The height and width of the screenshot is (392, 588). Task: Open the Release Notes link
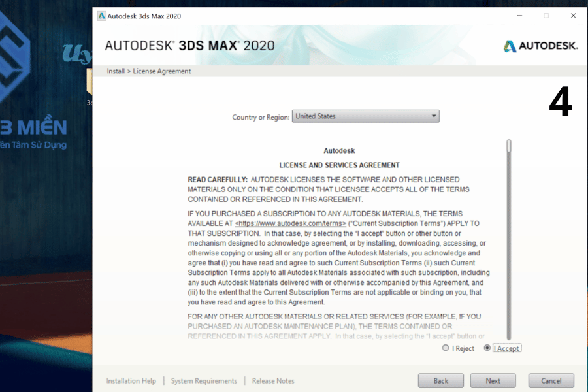[x=273, y=381]
